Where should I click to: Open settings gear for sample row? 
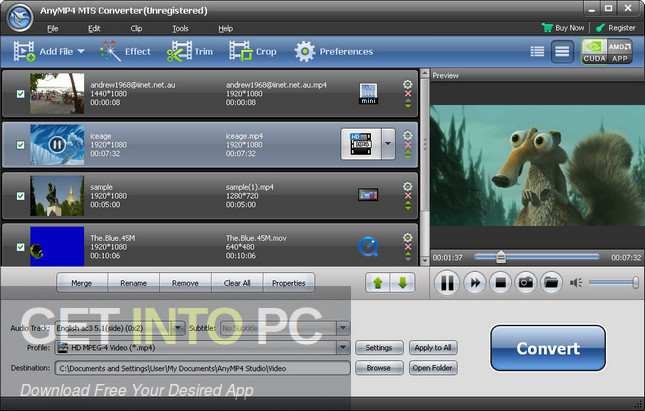tap(407, 186)
